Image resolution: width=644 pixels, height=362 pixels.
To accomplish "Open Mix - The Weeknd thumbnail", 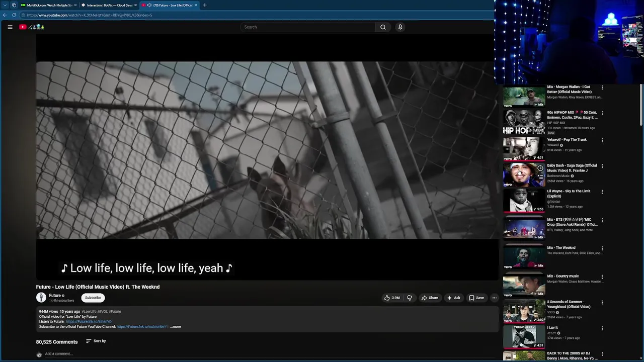I will pos(524,256).
